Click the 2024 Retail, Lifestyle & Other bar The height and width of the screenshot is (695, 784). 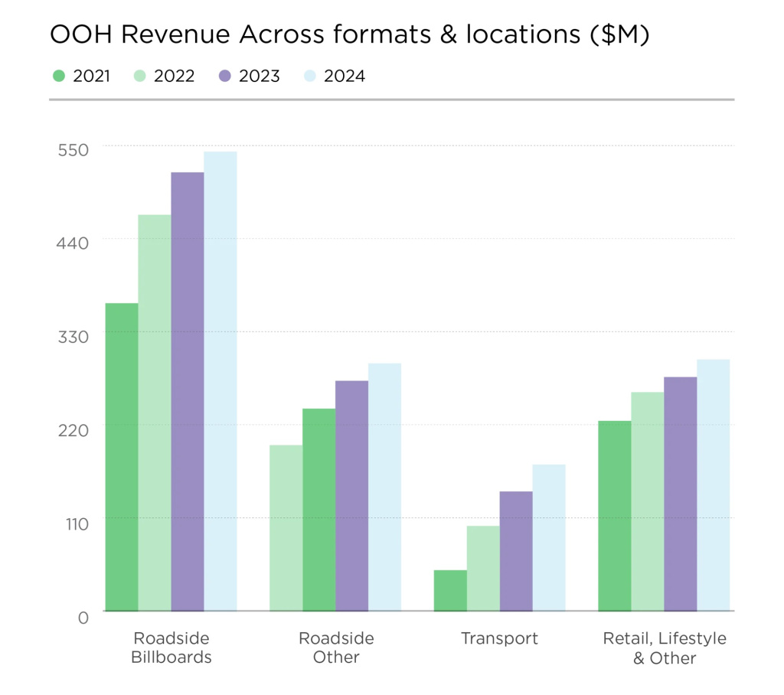click(x=712, y=486)
